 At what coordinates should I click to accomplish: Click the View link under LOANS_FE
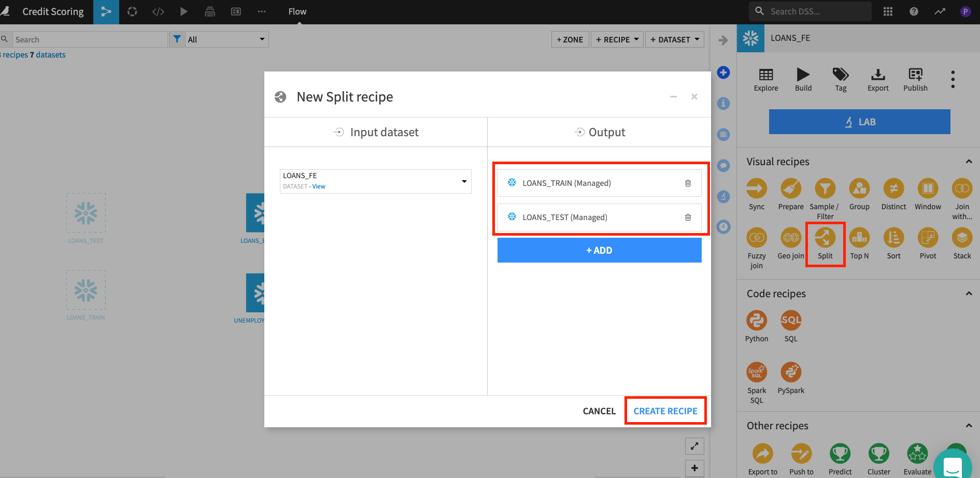pos(319,186)
